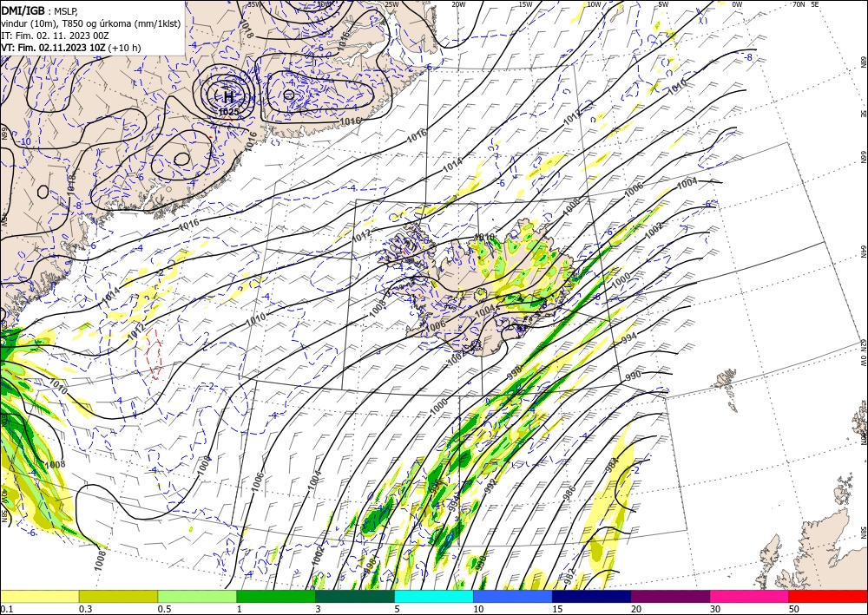Click the 'VT: Fim. 02.11.2023 10Z (+10 h)' line
This screenshot has height=615, width=868.
[71, 48]
